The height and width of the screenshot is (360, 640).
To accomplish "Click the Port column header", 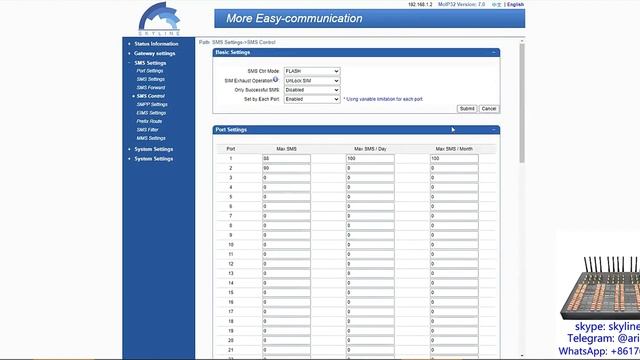I will (231, 149).
